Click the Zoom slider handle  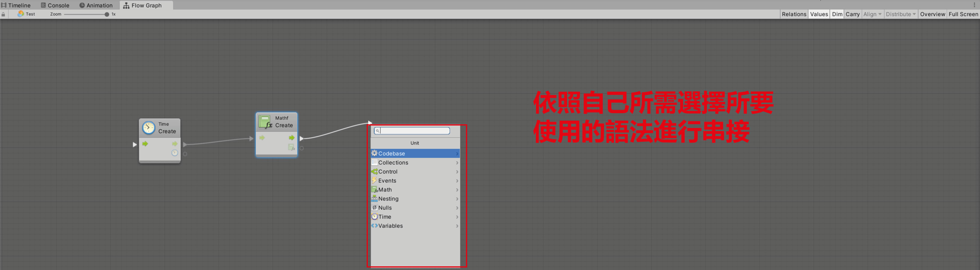point(106,14)
